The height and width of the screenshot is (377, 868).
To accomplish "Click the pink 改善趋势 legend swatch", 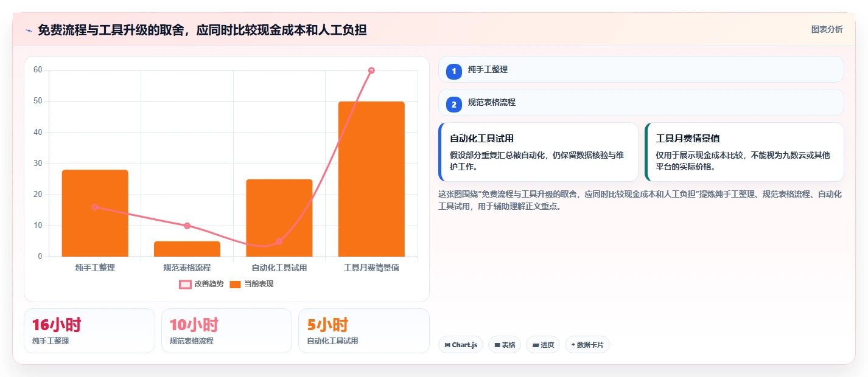I will [x=185, y=284].
